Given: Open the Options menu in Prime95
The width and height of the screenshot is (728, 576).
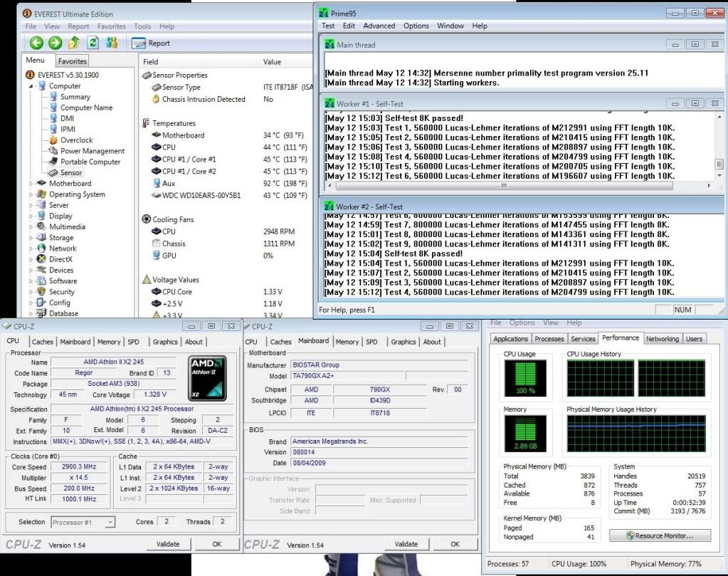Looking at the screenshot, I should (416, 26).
